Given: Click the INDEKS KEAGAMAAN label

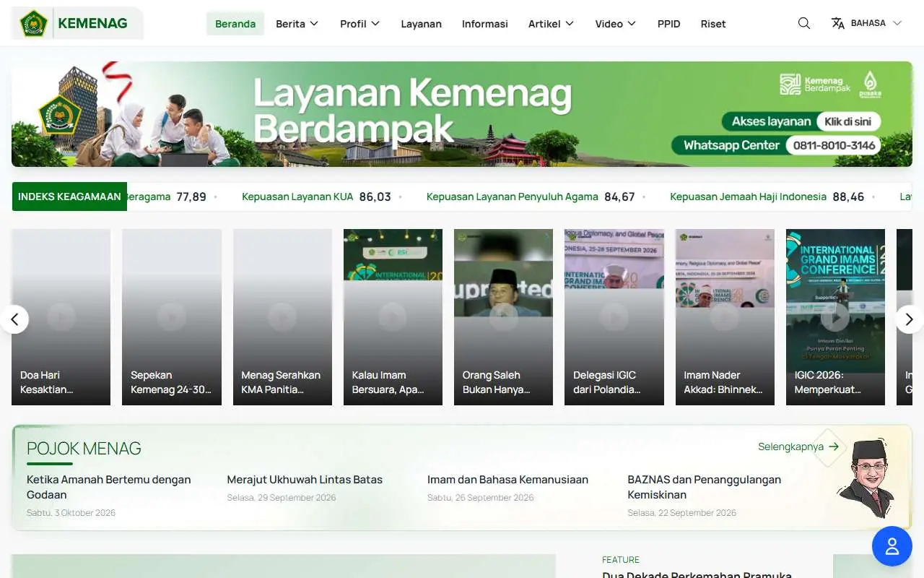Looking at the screenshot, I should [69, 197].
